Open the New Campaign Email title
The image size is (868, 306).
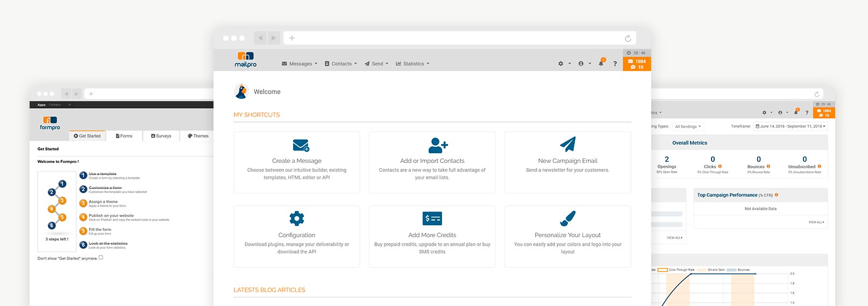(568, 161)
